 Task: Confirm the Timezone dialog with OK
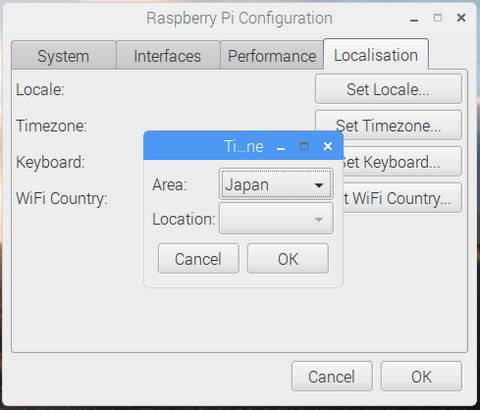click(288, 259)
